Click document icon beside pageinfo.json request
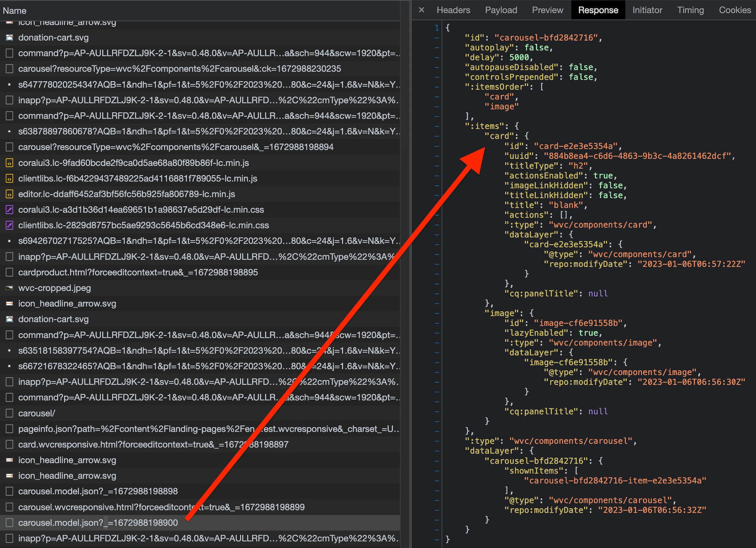 coord(10,429)
